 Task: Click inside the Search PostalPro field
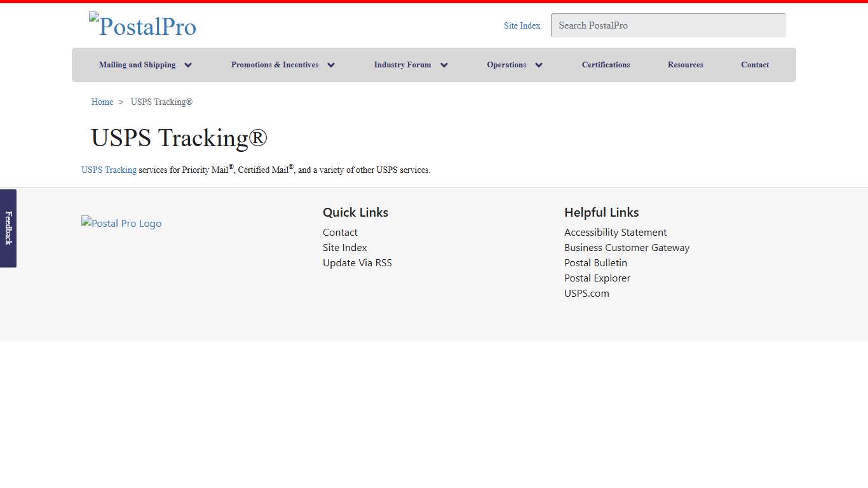pyautogui.click(x=668, y=25)
